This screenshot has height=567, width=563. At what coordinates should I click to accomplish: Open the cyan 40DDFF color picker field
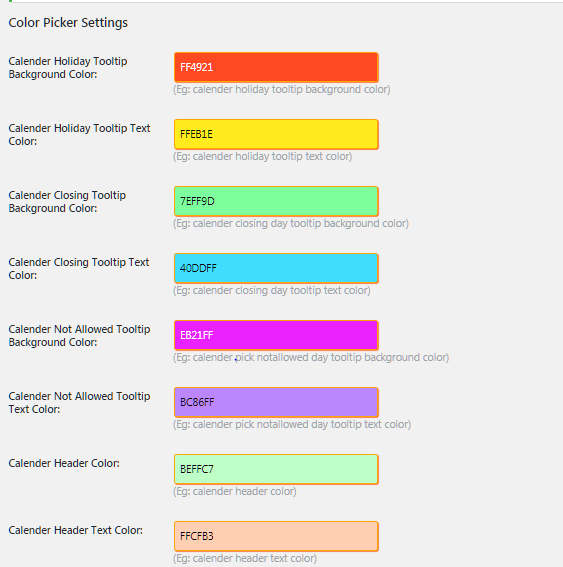[276, 268]
